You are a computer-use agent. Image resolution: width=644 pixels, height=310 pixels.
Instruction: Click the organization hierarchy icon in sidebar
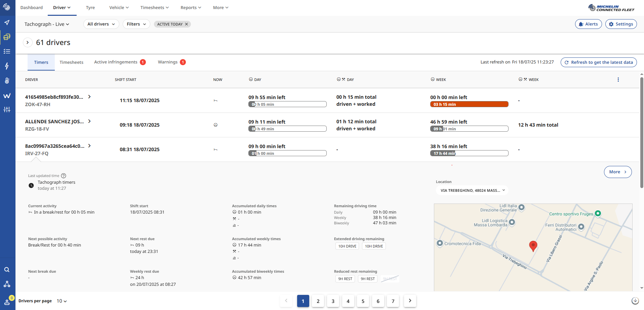[7, 284]
